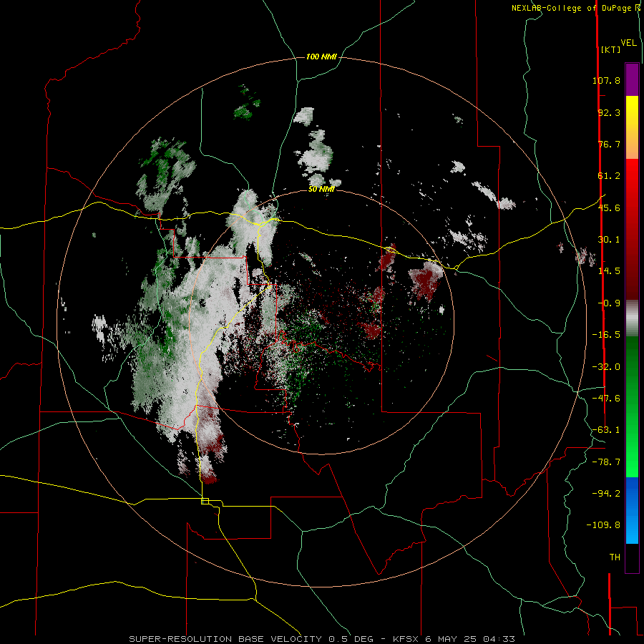The image size is (644, 644).
Task: Select the -32.0 velocity scale value
Action: (606, 367)
